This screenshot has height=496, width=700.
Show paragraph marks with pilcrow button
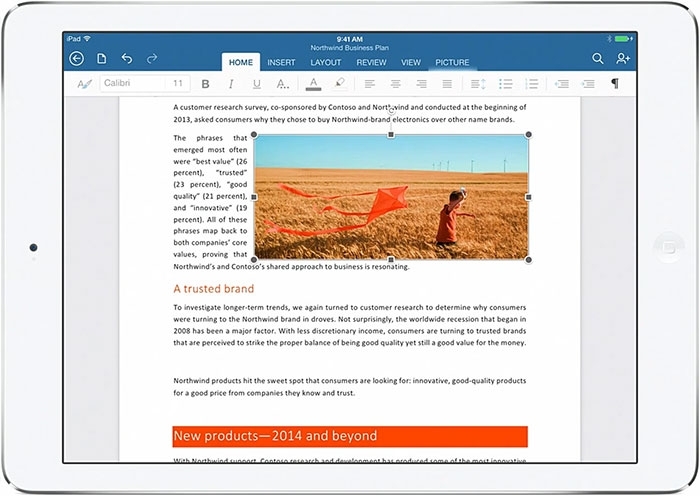click(x=614, y=84)
